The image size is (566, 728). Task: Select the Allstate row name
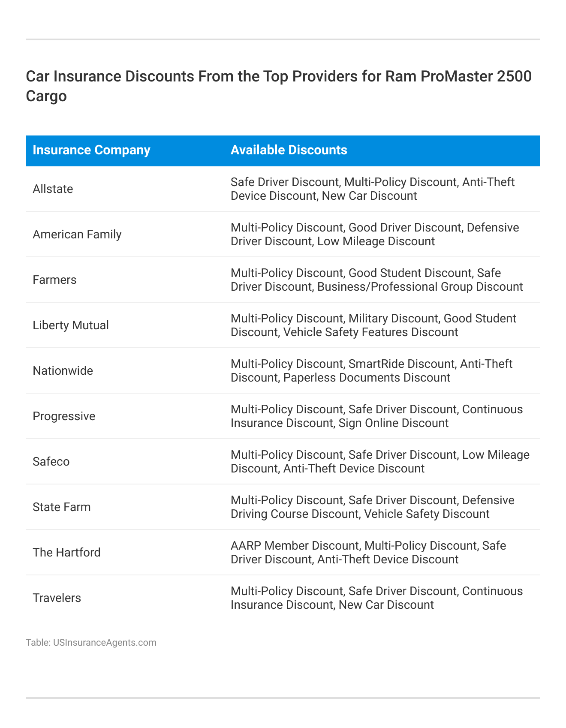pos(53,189)
